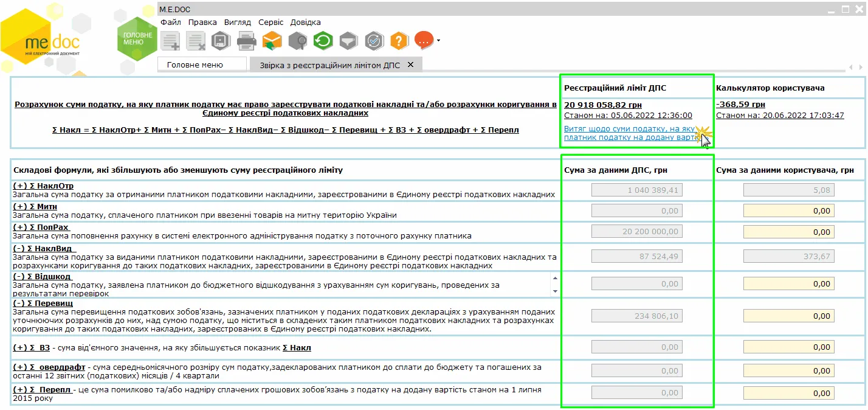868x410 pixels.
Task: Click the (+) Σ ВЗ label
Action: (x=32, y=348)
